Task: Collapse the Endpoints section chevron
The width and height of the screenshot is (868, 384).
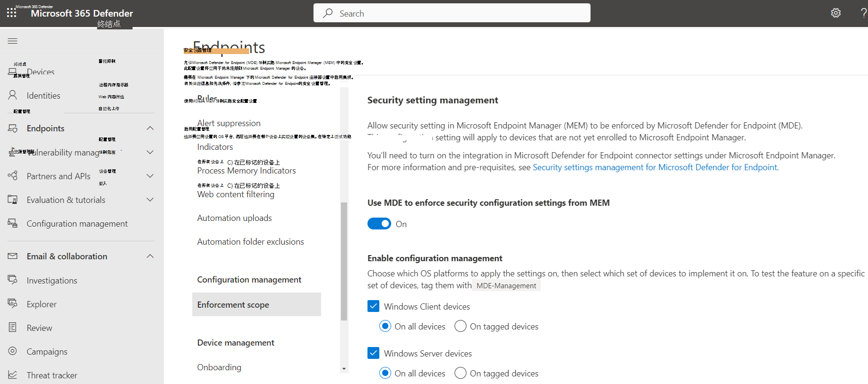Action: pyautogui.click(x=150, y=128)
